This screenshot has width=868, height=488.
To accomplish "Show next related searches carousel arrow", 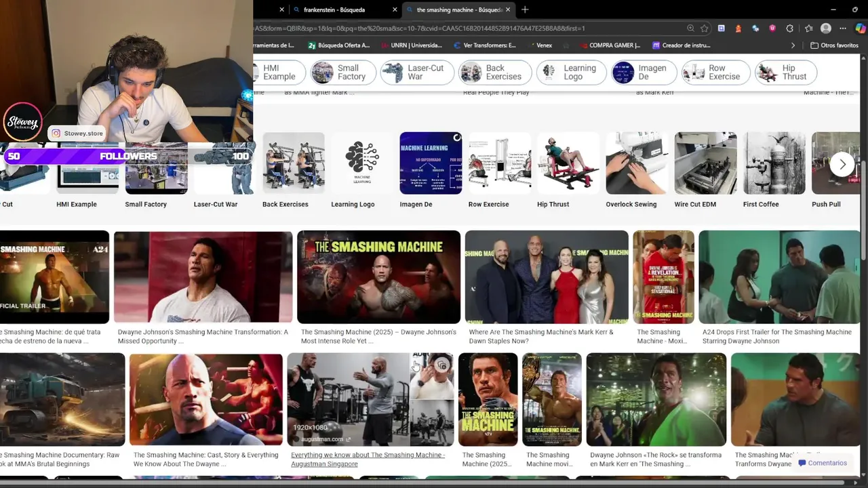I will (x=842, y=164).
